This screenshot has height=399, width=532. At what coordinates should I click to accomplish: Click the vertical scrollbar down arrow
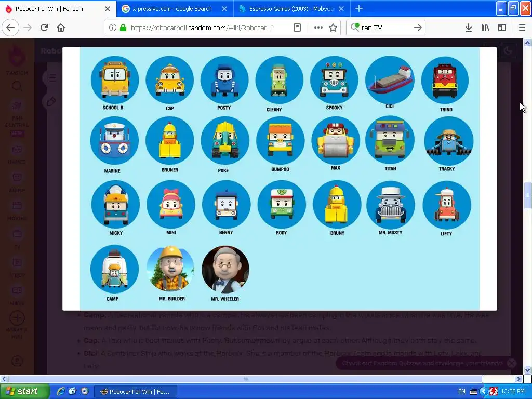pyautogui.click(x=528, y=370)
